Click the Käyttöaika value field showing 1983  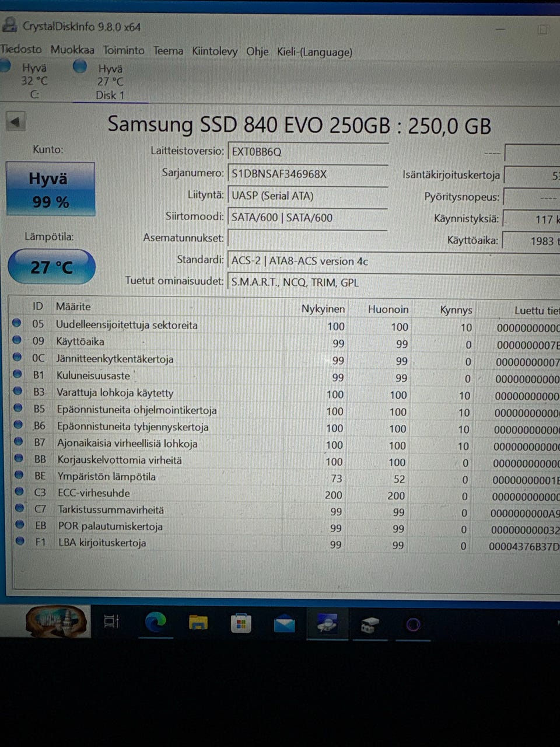531,240
